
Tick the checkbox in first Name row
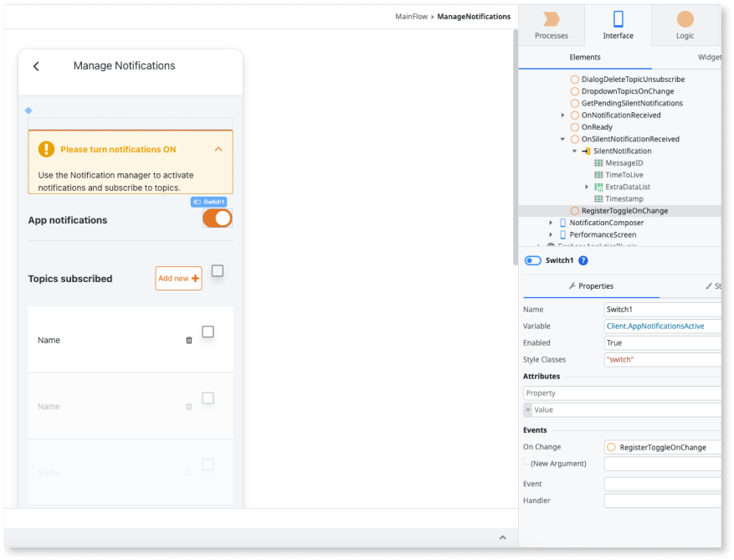(x=208, y=331)
